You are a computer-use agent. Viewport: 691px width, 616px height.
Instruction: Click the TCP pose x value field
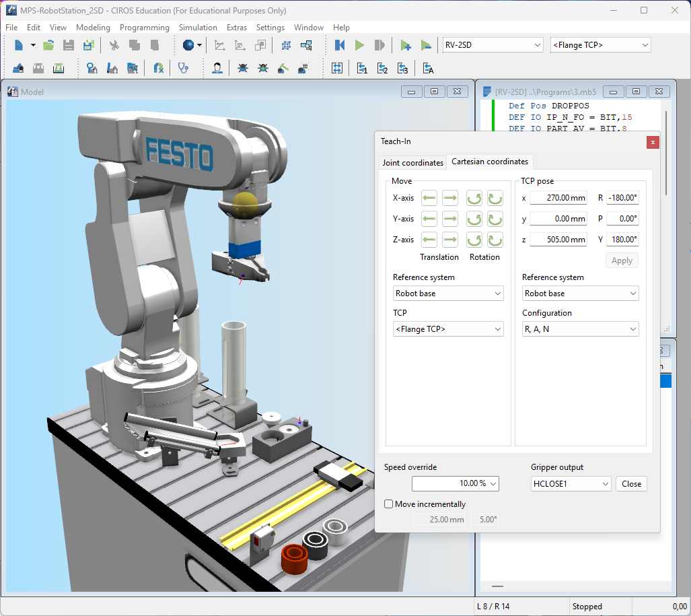pyautogui.click(x=558, y=198)
